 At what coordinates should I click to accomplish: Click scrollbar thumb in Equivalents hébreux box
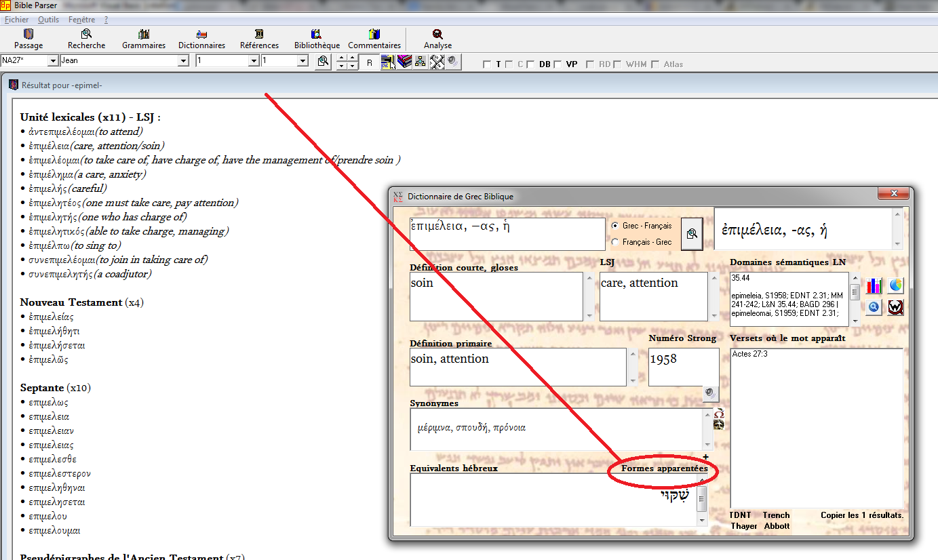[x=701, y=498]
